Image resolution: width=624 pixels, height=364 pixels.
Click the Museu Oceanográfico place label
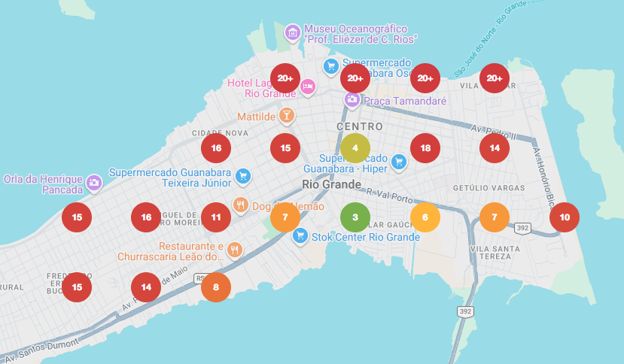click(x=361, y=34)
